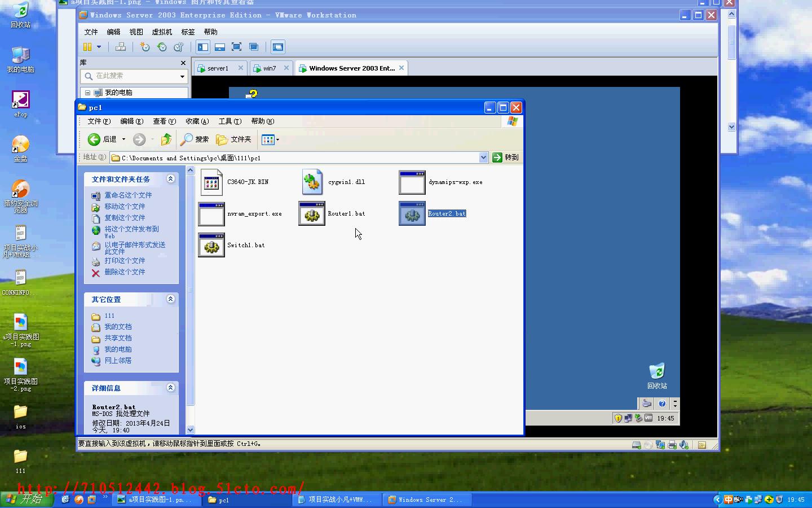Click the 搜索 search toolbar button
Viewport: 812px width, 508px height.
coord(195,139)
